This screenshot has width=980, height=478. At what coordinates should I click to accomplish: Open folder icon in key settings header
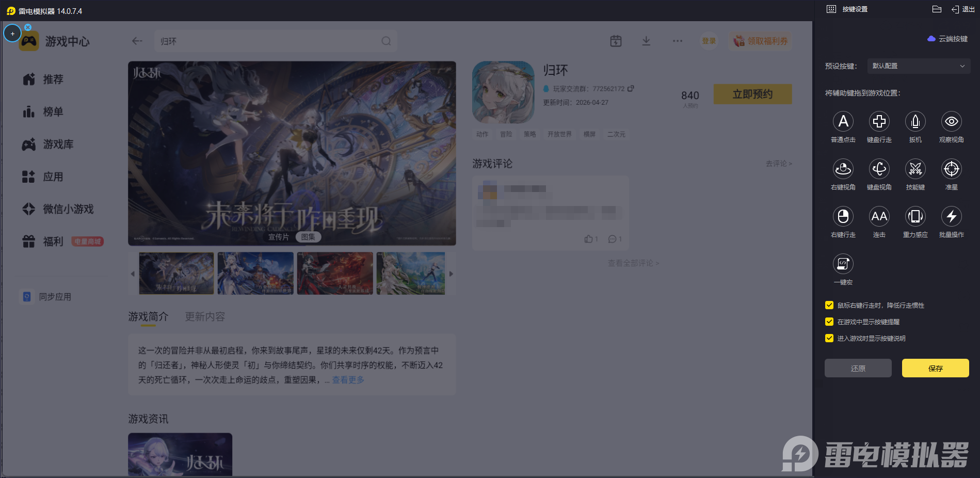(x=937, y=9)
